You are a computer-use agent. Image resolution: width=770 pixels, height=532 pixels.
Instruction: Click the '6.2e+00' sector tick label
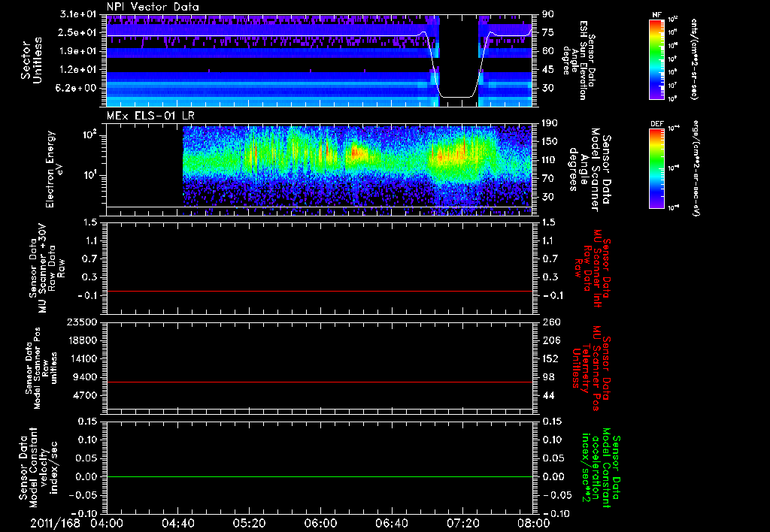click(x=76, y=88)
